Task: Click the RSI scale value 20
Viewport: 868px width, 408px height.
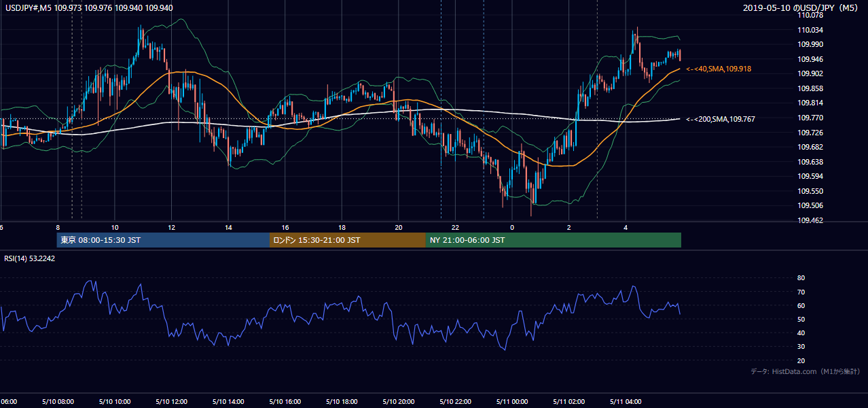Action: 801,360
